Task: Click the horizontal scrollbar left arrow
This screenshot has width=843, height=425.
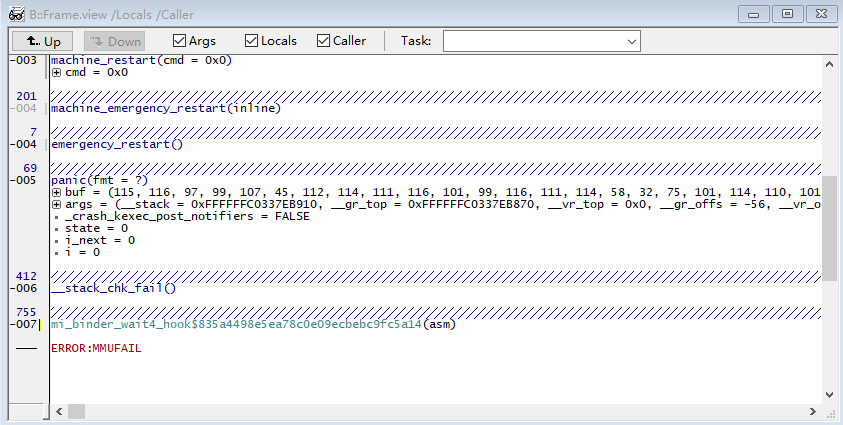Action: (58, 411)
